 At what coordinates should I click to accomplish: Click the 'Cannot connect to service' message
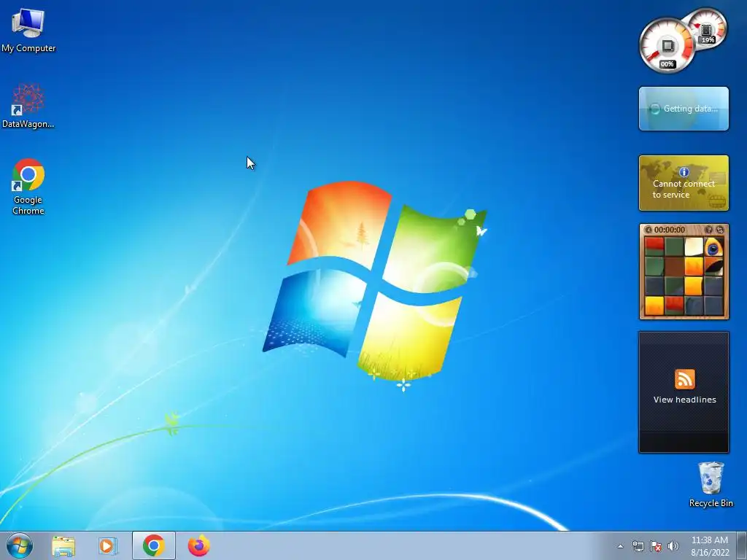click(684, 189)
